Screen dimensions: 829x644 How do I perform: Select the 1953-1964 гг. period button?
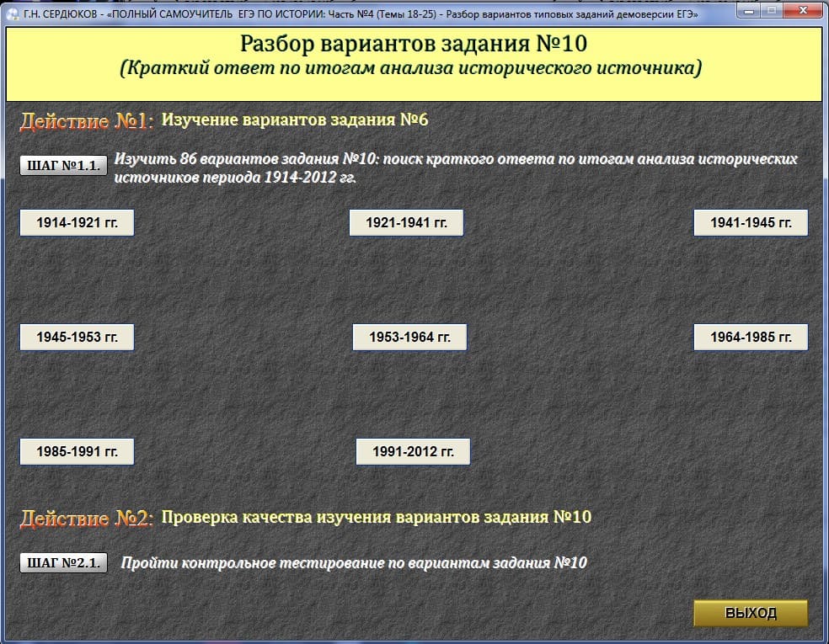point(409,337)
